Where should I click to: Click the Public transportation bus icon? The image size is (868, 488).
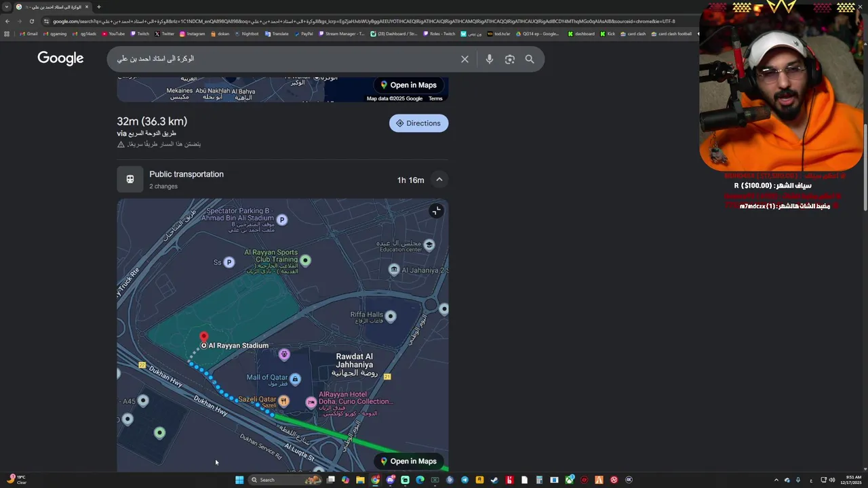click(x=130, y=180)
